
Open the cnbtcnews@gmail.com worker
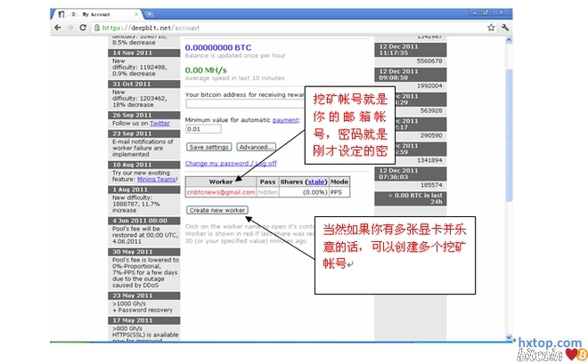(x=220, y=191)
